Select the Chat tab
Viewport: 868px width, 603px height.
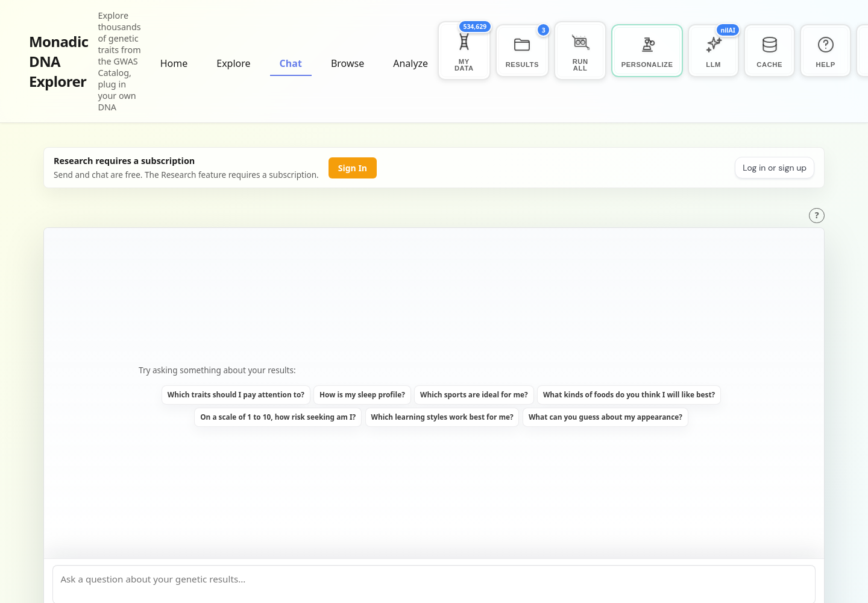pos(291,63)
